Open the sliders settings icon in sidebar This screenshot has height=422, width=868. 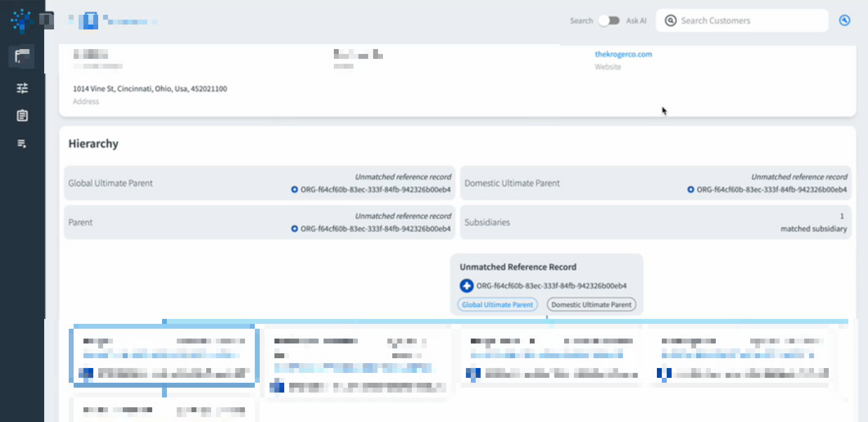pos(22,88)
